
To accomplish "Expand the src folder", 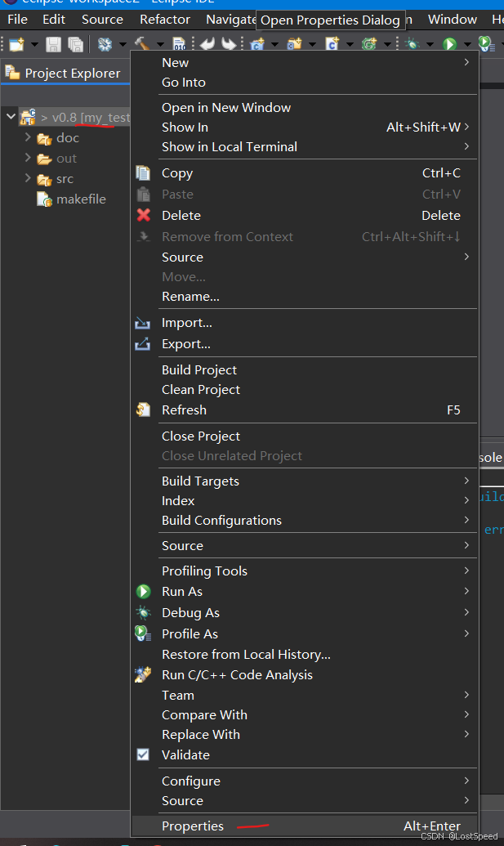I will pos(28,178).
